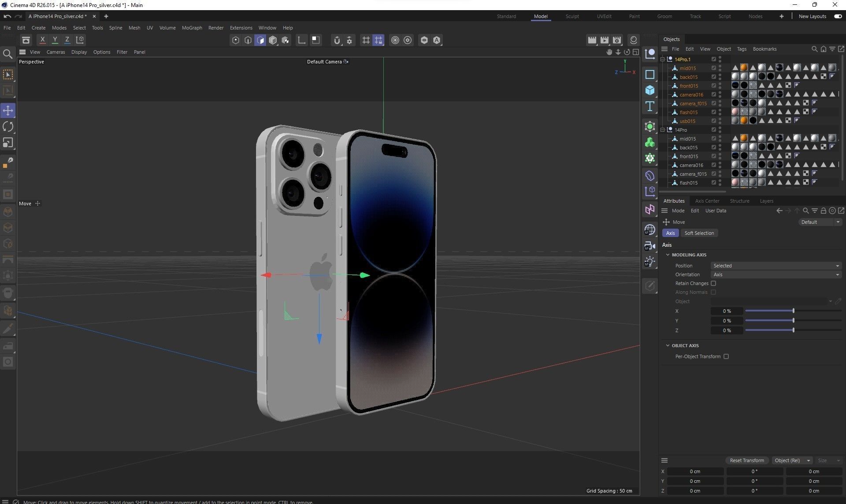Add a Cube primitive object

pyautogui.click(x=649, y=90)
